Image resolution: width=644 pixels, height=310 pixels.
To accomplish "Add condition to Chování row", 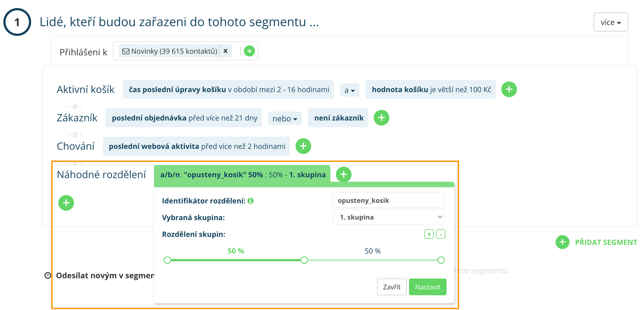I will 303,146.
